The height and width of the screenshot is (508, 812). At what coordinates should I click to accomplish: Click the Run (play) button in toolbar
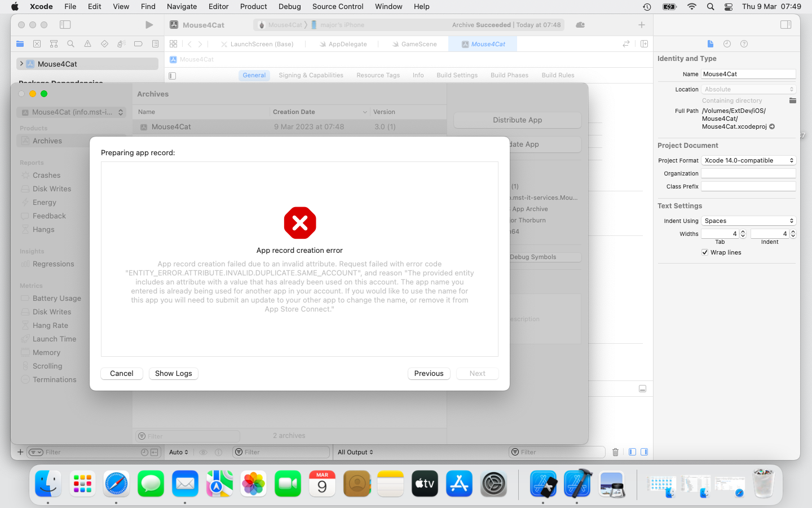(x=149, y=25)
